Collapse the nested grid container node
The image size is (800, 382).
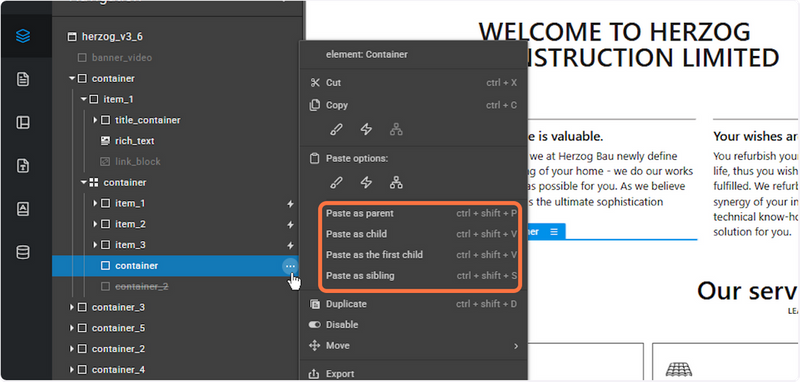click(x=84, y=183)
